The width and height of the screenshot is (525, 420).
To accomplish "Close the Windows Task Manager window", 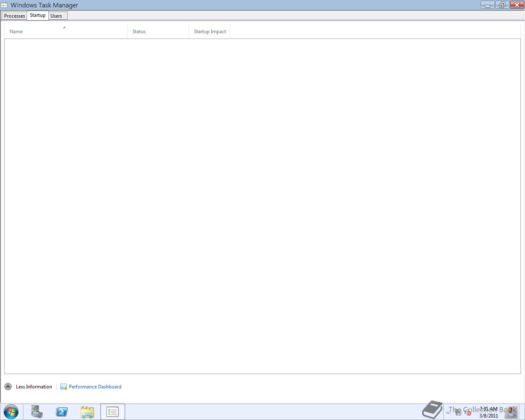I will [516, 5].
